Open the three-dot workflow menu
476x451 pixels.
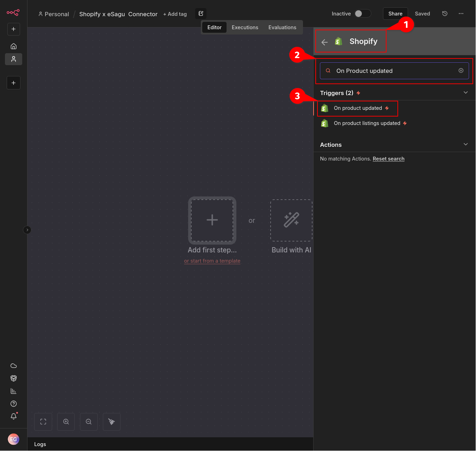tap(461, 13)
